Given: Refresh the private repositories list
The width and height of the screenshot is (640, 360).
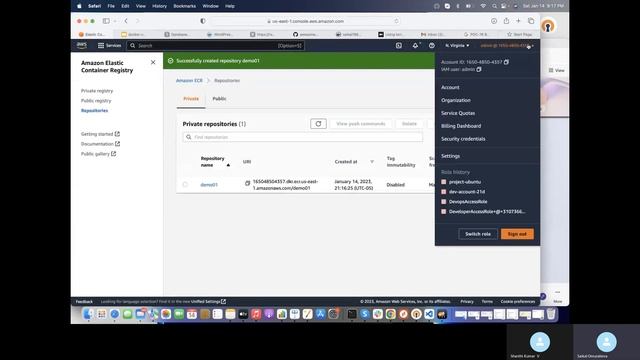Looking at the screenshot, I should click(318, 124).
